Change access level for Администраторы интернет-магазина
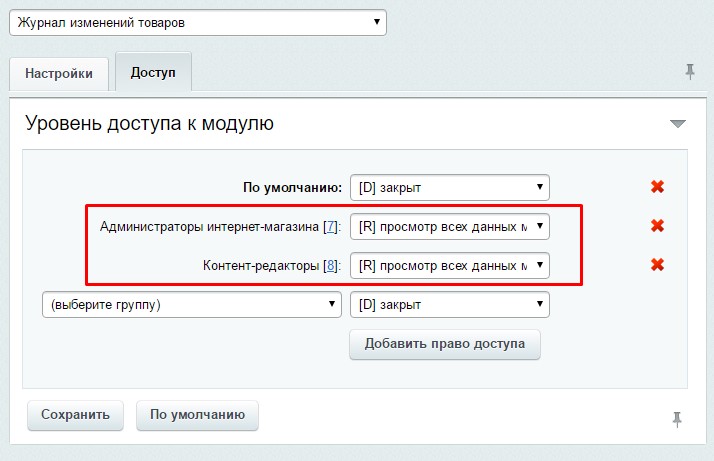The image size is (714, 461). (x=449, y=227)
